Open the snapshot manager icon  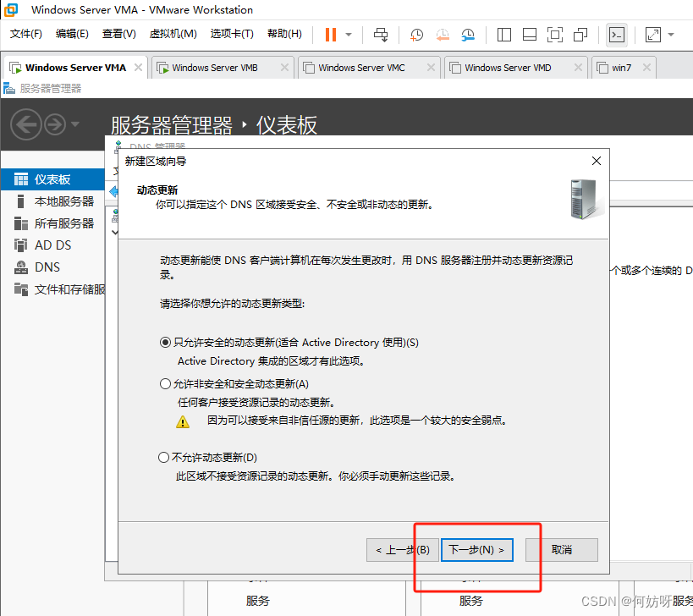468,35
